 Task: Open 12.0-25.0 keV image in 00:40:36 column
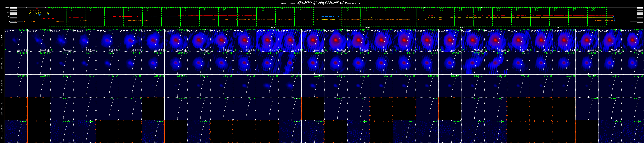[x=382, y=86]
